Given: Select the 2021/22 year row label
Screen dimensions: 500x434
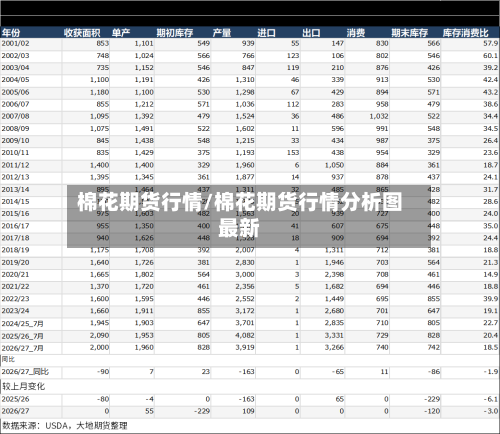Looking at the screenshot, I should pos(15,286).
